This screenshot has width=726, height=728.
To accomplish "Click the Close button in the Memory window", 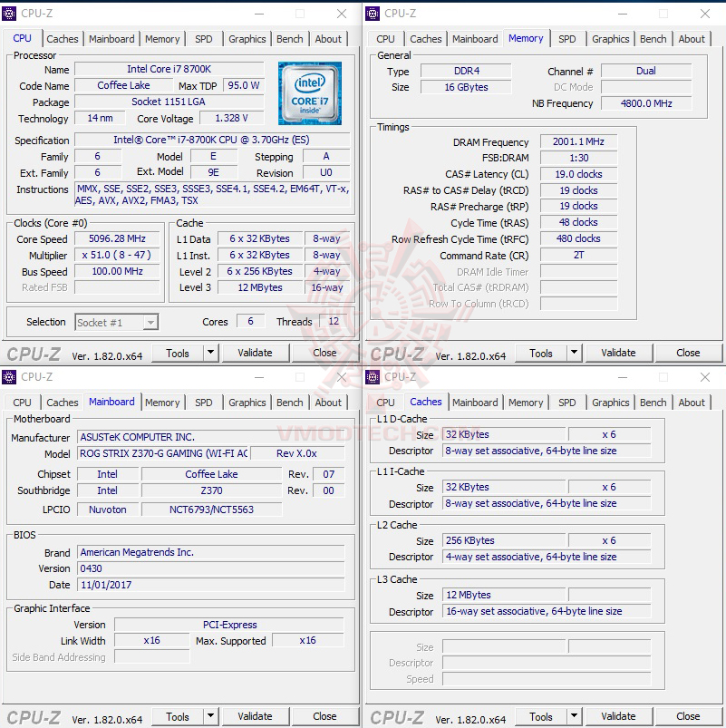I will 688,353.
